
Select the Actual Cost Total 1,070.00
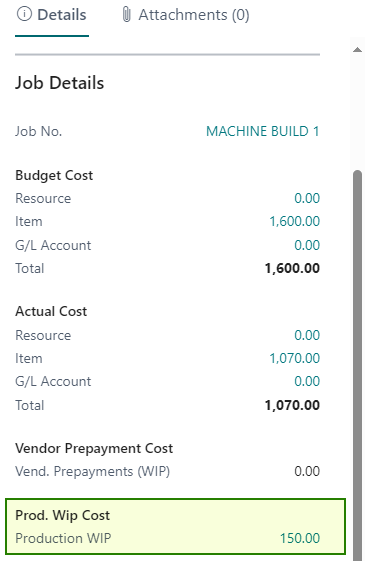coord(292,405)
